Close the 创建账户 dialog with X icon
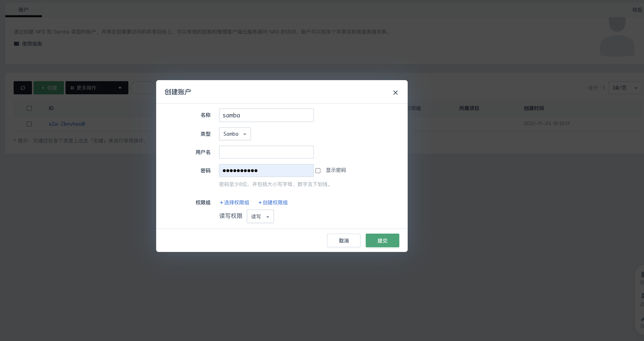The width and height of the screenshot is (644, 341). [395, 92]
